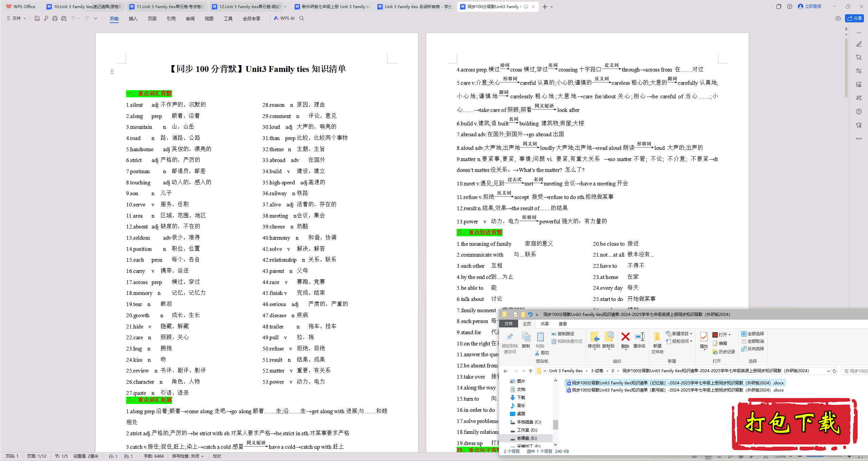
Task: Select 桌面 Desktop in Explorer navigation pane
Action: (x=518, y=414)
